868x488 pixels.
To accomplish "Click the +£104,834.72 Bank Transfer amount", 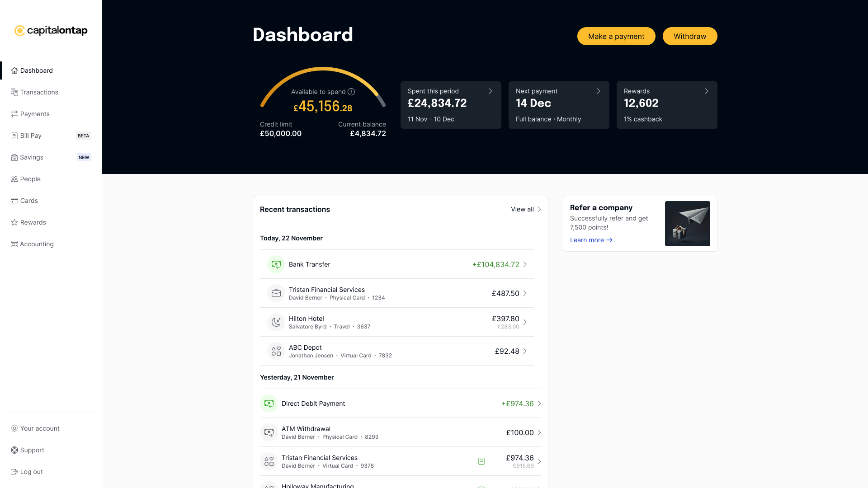I will (495, 264).
